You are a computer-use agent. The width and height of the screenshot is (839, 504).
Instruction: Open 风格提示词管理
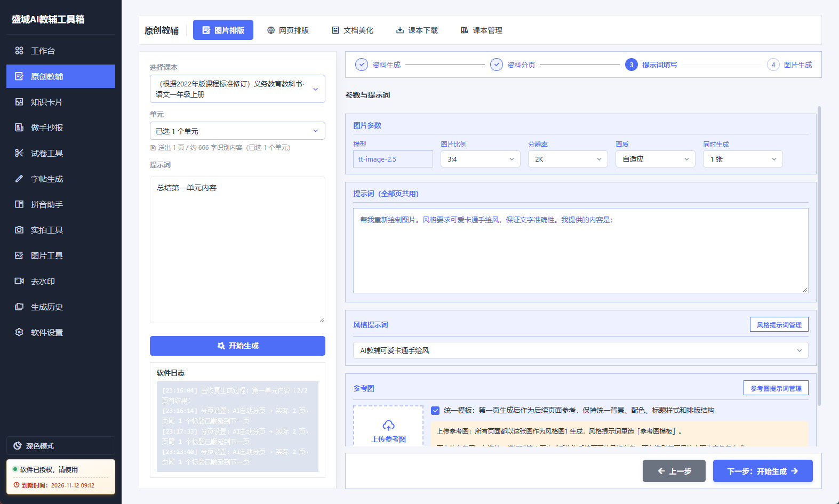click(x=779, y=324)
